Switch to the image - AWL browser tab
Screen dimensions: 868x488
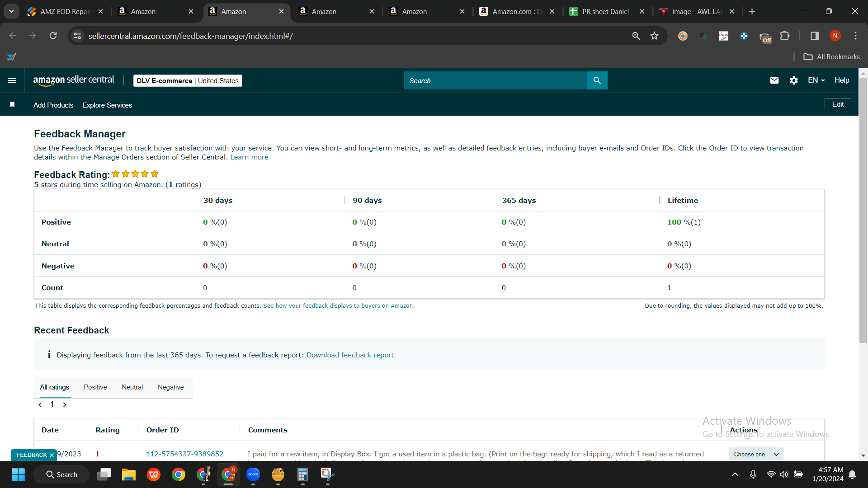(x=696, y=11)
